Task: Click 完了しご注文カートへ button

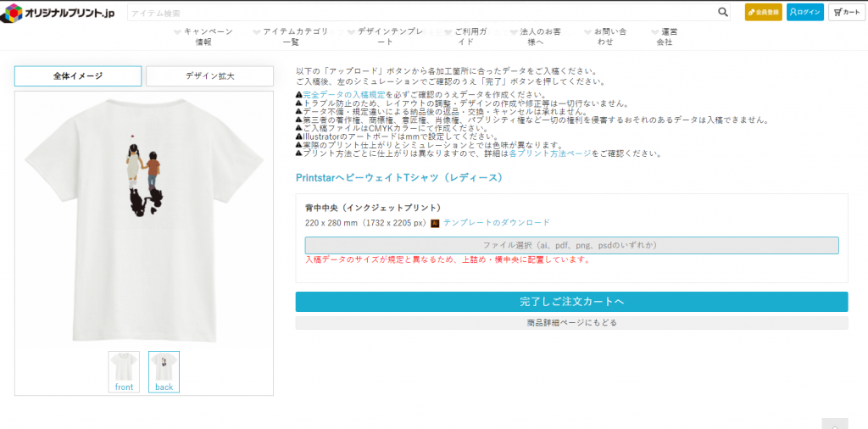Action: tap(572, 302)
